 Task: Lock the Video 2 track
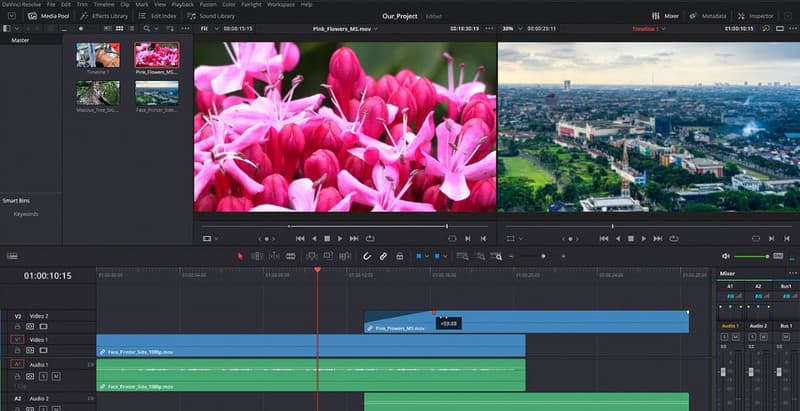click(17, 326)
